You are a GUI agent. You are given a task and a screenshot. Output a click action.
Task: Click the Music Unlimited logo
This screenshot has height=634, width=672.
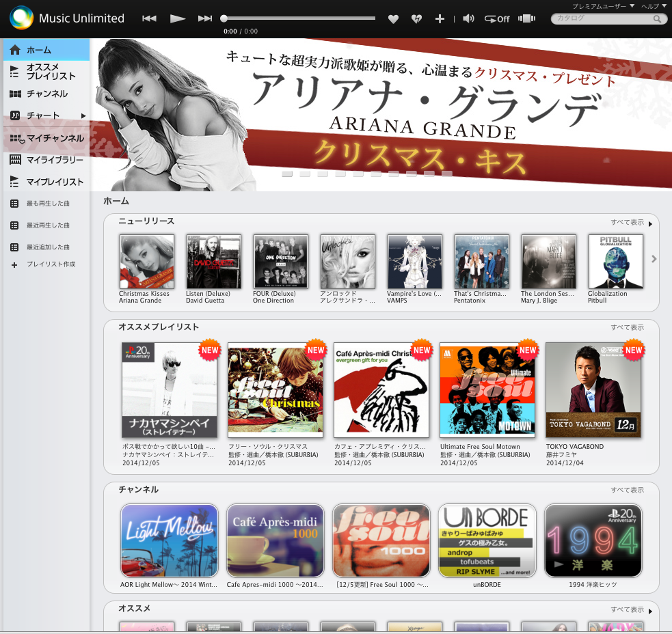[x=67, y=18]
